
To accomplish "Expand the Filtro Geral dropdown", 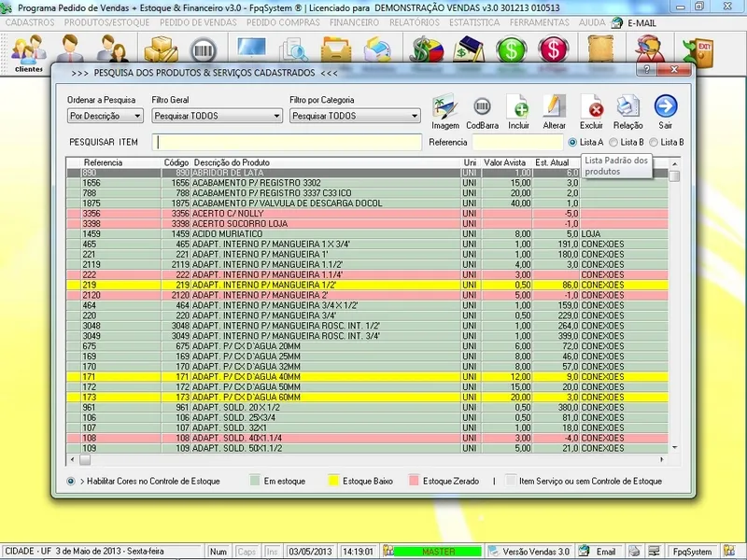I will 217,117.
